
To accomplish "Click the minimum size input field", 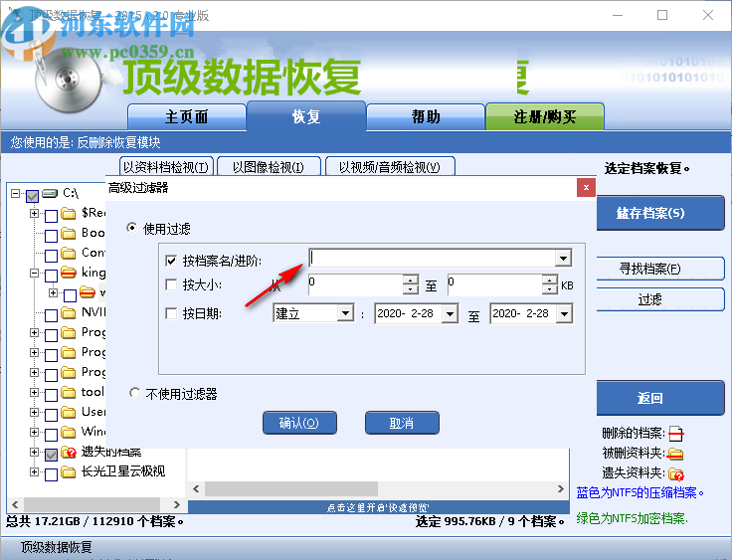I will pyautogui.click(x=356, y=284).
